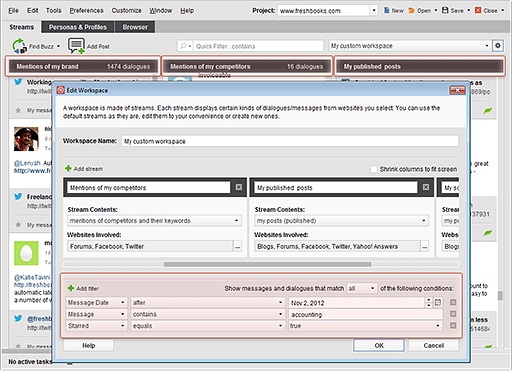
Task: Open the Preferences menu
Action: pyautogui.click(x=86, y=11)
